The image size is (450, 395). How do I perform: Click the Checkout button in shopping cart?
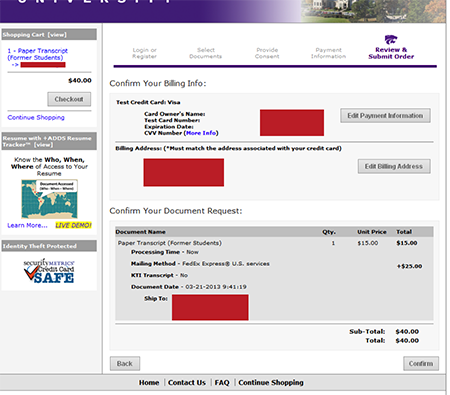click(x=69, y=99)
